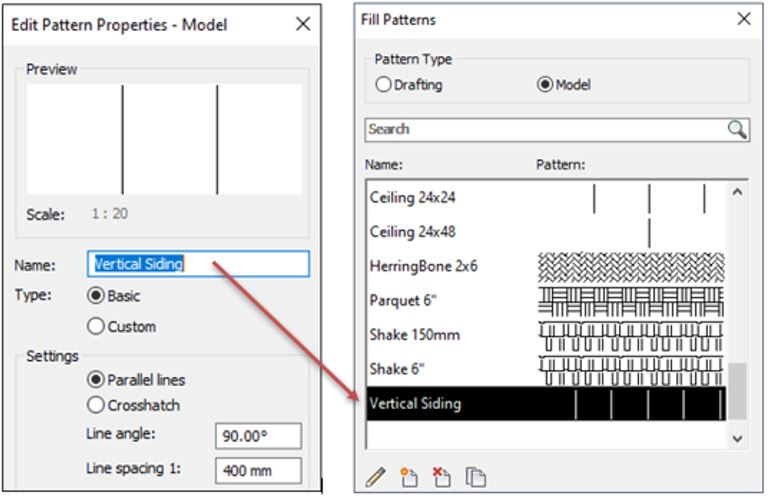This screenshot has width=769, height=498.
Task: Select the Parquet 6" pattern
Action: tap(546, 301)
